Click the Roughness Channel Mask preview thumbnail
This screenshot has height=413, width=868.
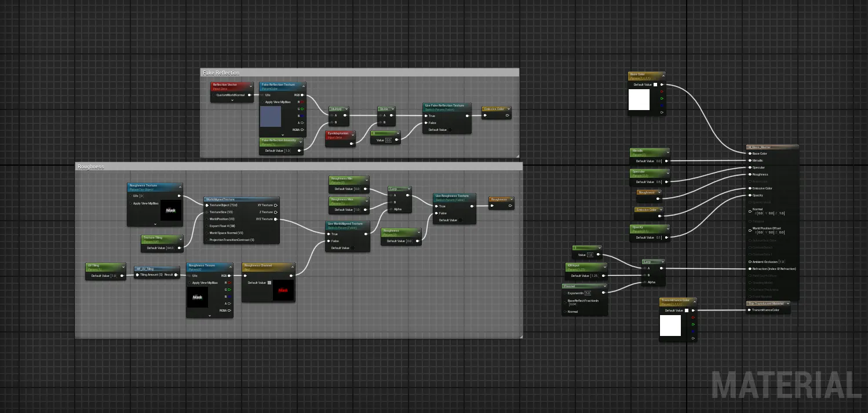(283, 290)
